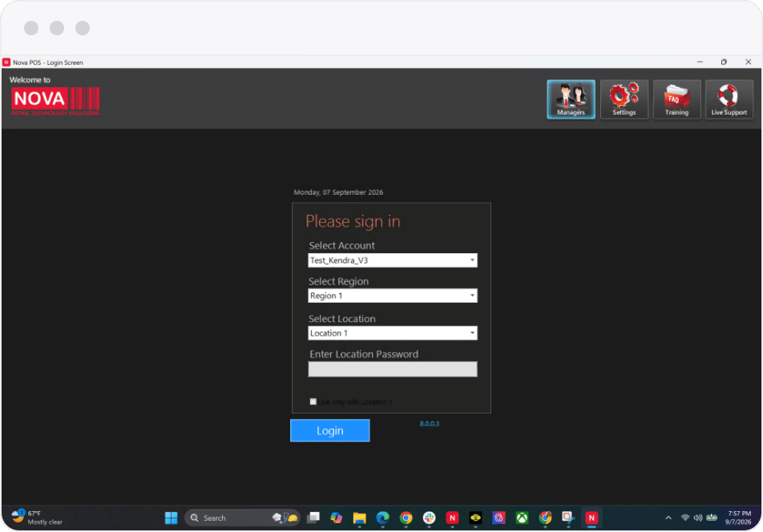Viewport: 763px width, 532px height.
Task: Click the NOVA logo in the header
Action: [55, 101]
